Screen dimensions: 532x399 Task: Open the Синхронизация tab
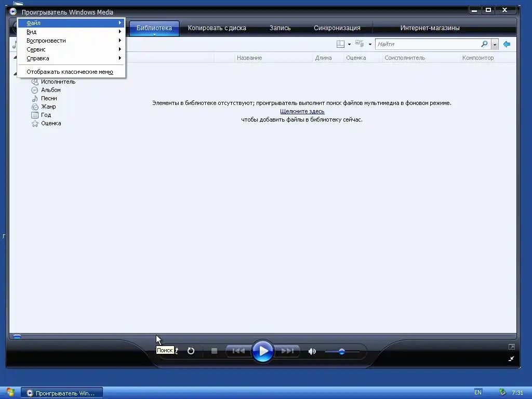point(337,28)
